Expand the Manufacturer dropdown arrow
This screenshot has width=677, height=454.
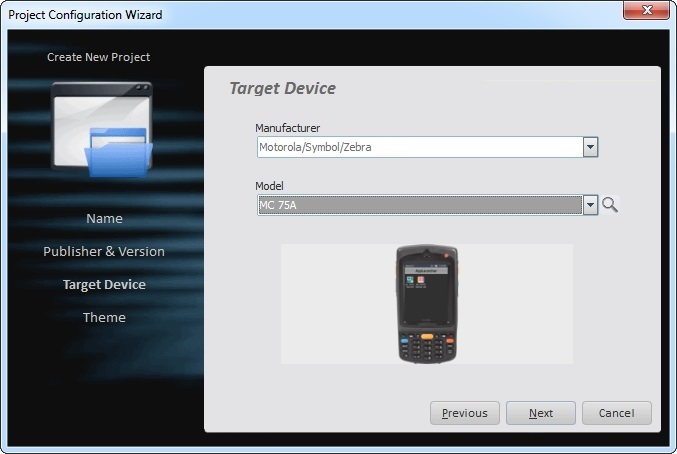point(590,148)
